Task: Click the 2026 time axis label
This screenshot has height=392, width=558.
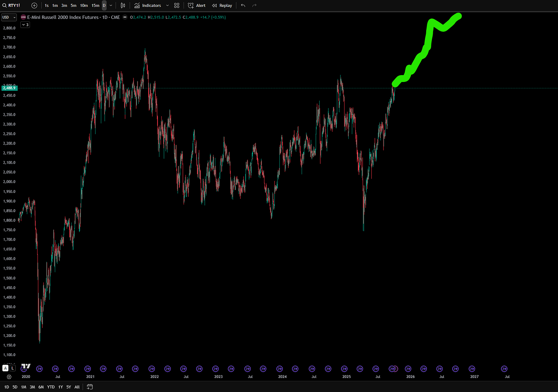Action: coord(410,377)
